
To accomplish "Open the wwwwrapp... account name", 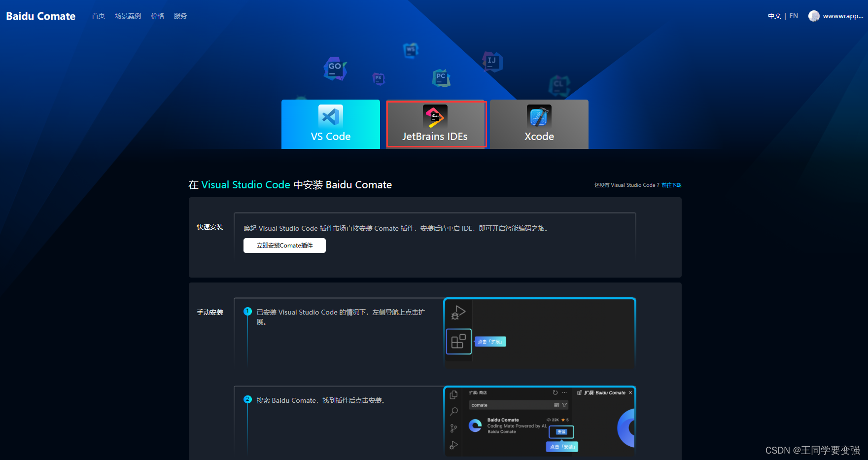I will (x=843, y=16).
